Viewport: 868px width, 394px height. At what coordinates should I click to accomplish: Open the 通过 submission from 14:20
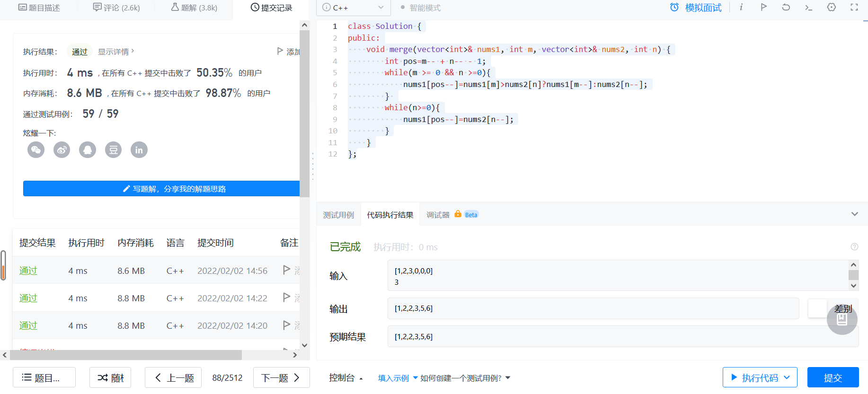[28, 325]
